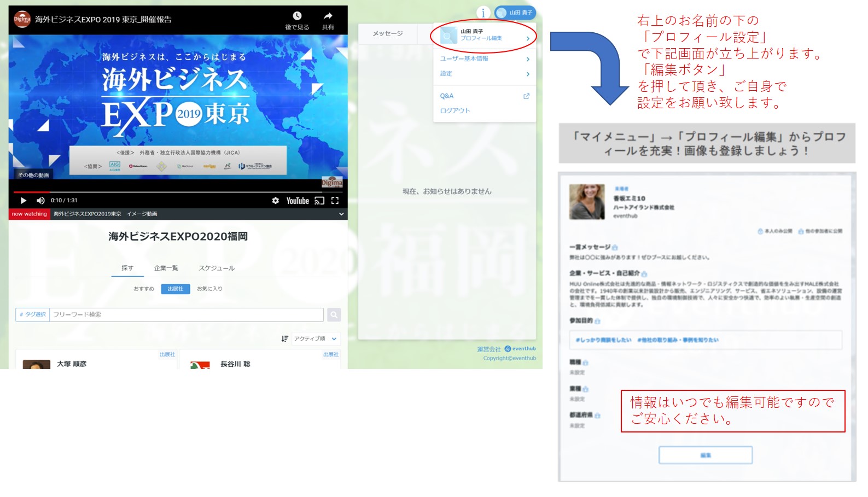Choose the 出展社 filter pill
The height and width of the screenshot is (497, 868).
tap(176, 289)
